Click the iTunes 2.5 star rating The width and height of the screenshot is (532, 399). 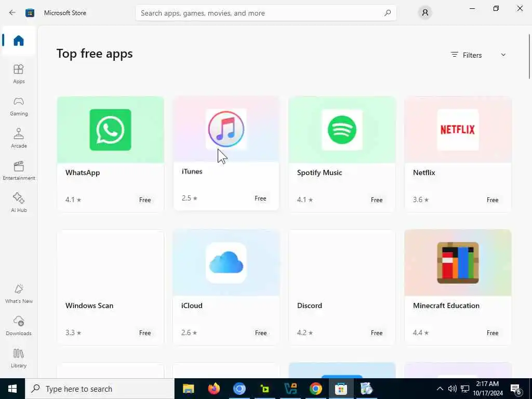point(189,198)
